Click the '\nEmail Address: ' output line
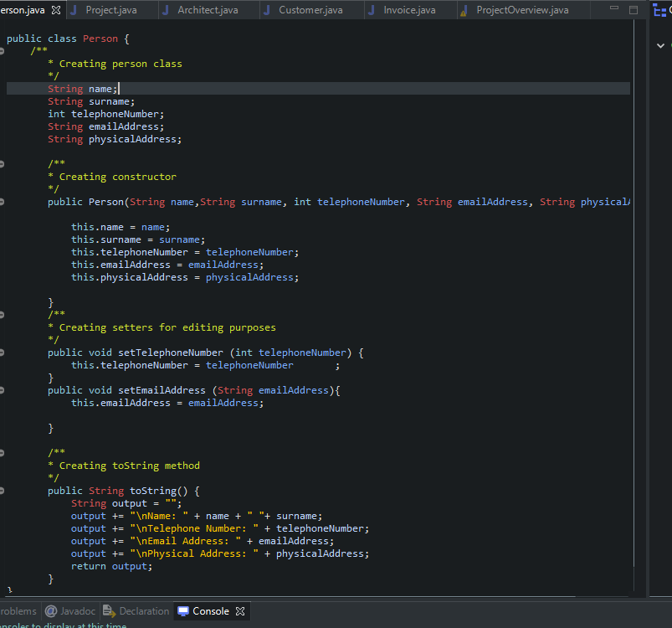The width and height of the screenshot is (672, 628). coord(203,541)
